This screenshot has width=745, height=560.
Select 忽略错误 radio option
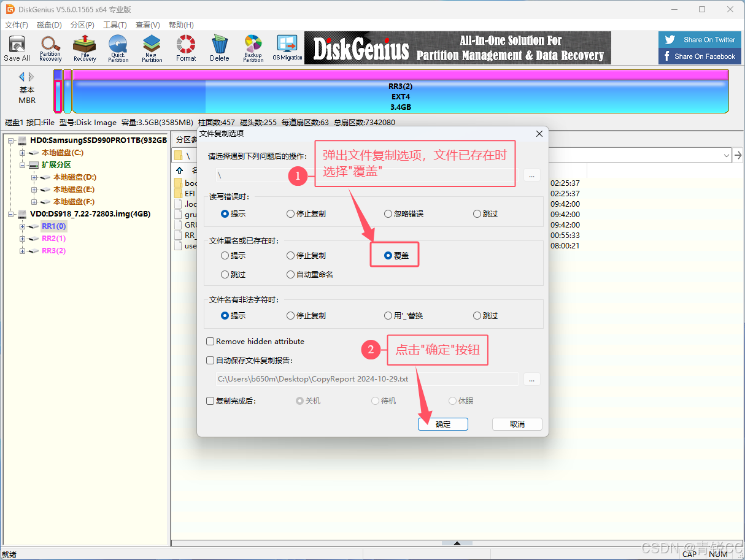click(x=404, y=214)
